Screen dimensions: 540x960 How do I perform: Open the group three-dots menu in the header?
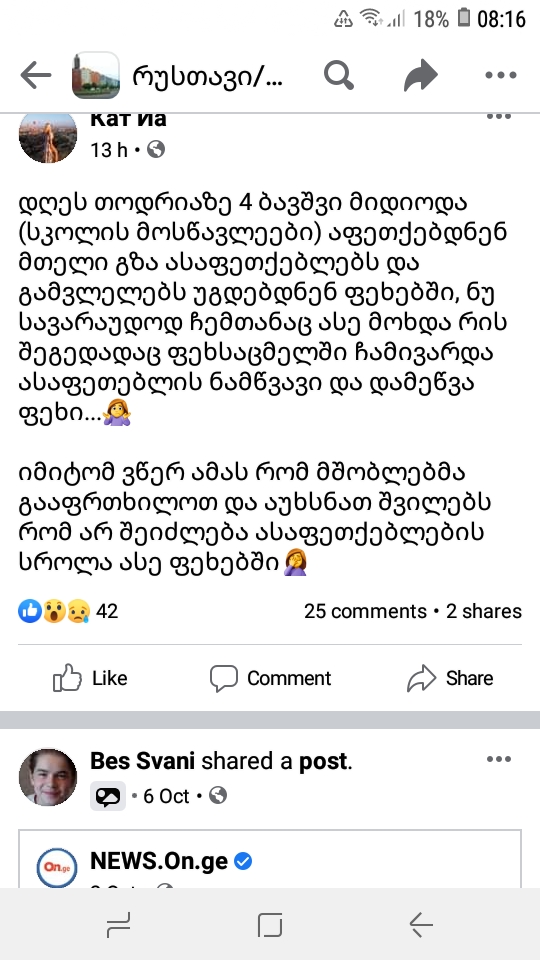point(501,75)
